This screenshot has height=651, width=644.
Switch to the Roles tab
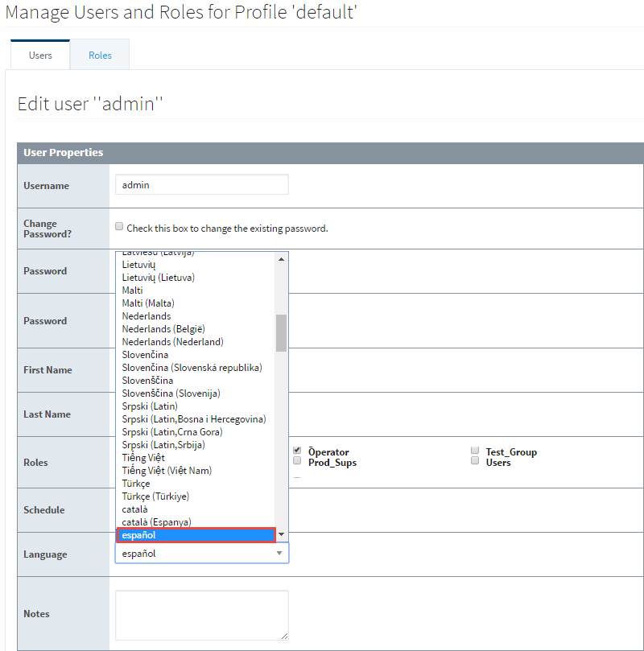click(99, 55)
